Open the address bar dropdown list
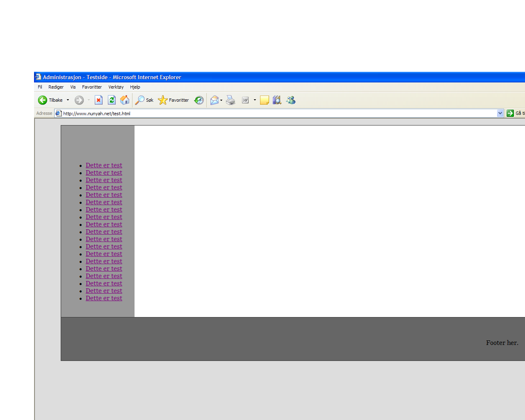Screen dimensions: 525x420 (500, 113)
